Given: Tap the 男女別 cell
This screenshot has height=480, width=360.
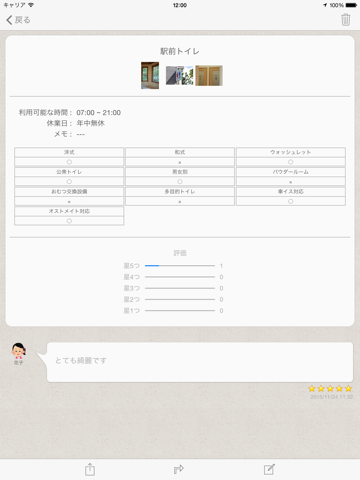Looking at the screenshot, I should pos(180,172).
